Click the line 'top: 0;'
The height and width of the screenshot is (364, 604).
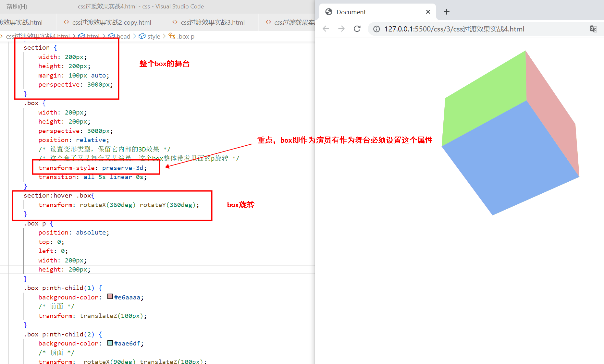pyautogui.click(x=51, y=242)
